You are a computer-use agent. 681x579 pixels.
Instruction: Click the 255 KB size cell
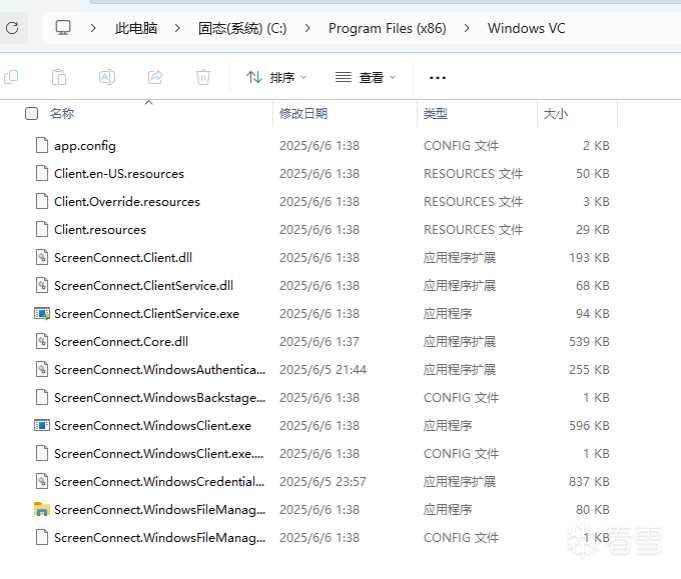pos(589,370)
